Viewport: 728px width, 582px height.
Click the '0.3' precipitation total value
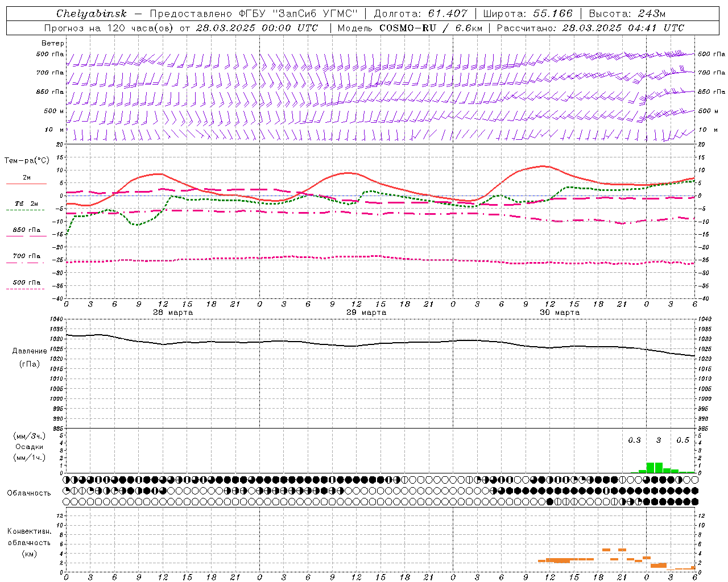(x=634, y=440)
